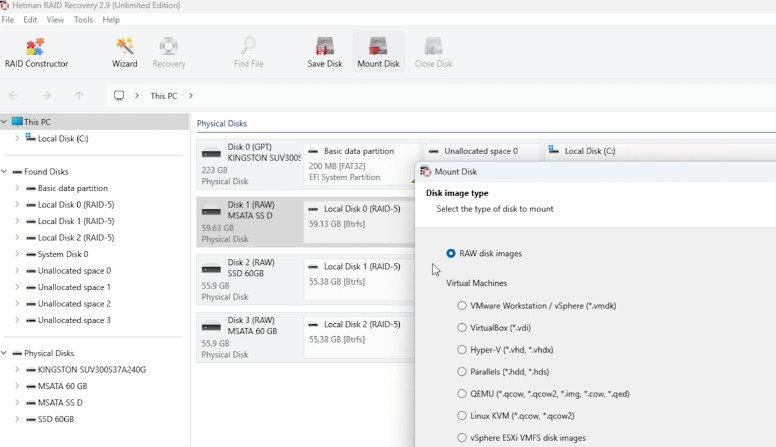Expand Local Disk 0 (RAID-5) tree node

point(17,204)
